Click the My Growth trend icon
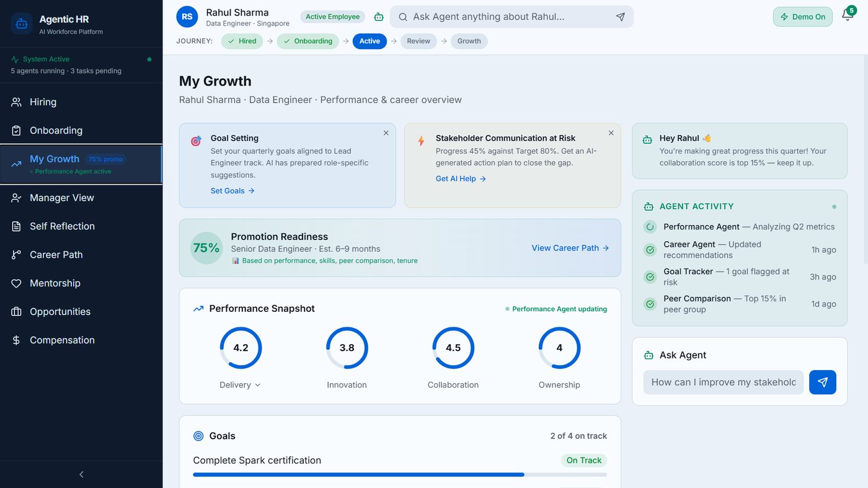Viewport: 868px width, 488px height. [x=16, y=164]
